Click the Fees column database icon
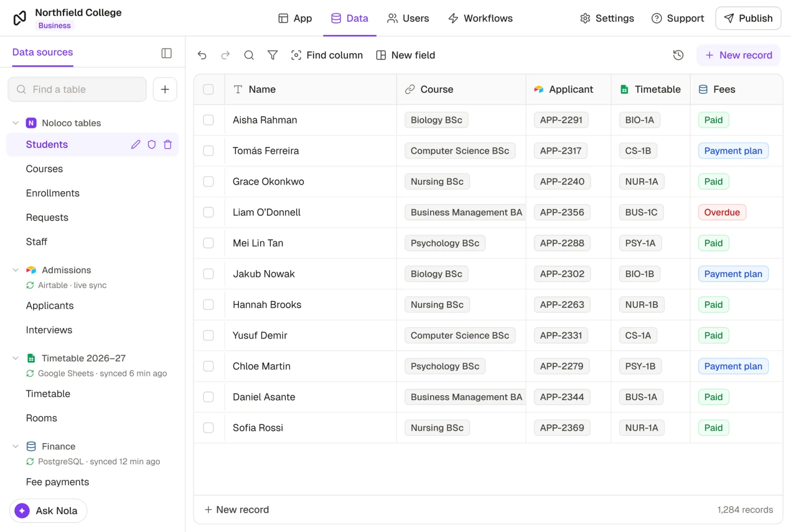 (x=703, y=89)
